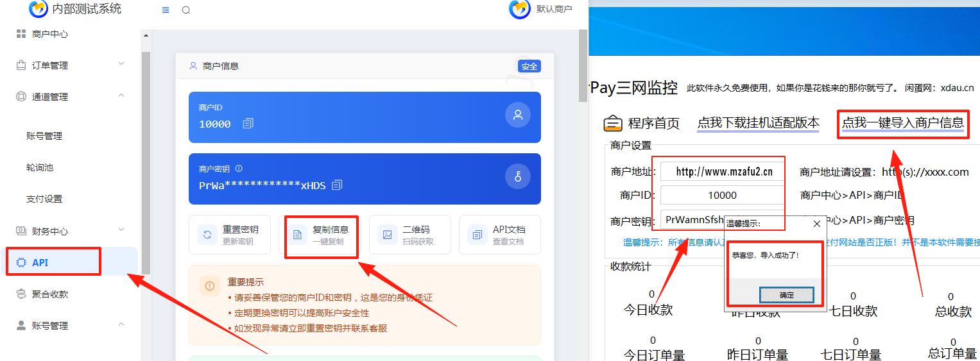Click the image icon of 二维码
Image resolution: width=980 pixels, height=361 pixels.
point(388,235)
